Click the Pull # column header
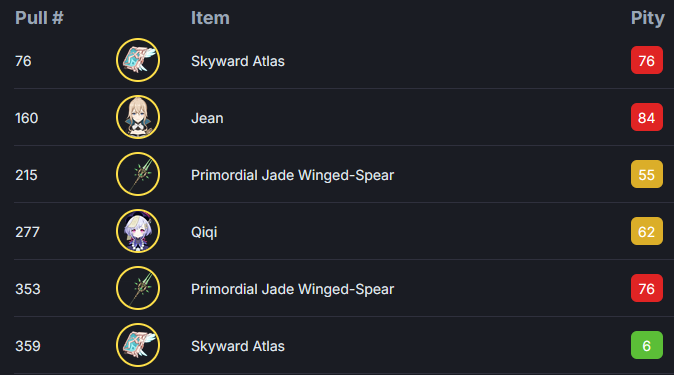 click(x=39, y=18)
